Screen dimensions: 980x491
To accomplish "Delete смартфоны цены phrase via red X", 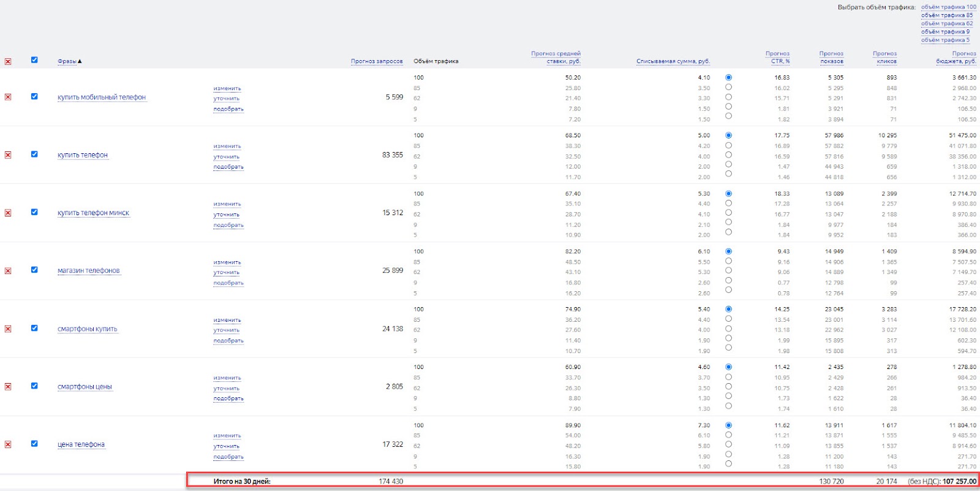I will tap(8, 387).
